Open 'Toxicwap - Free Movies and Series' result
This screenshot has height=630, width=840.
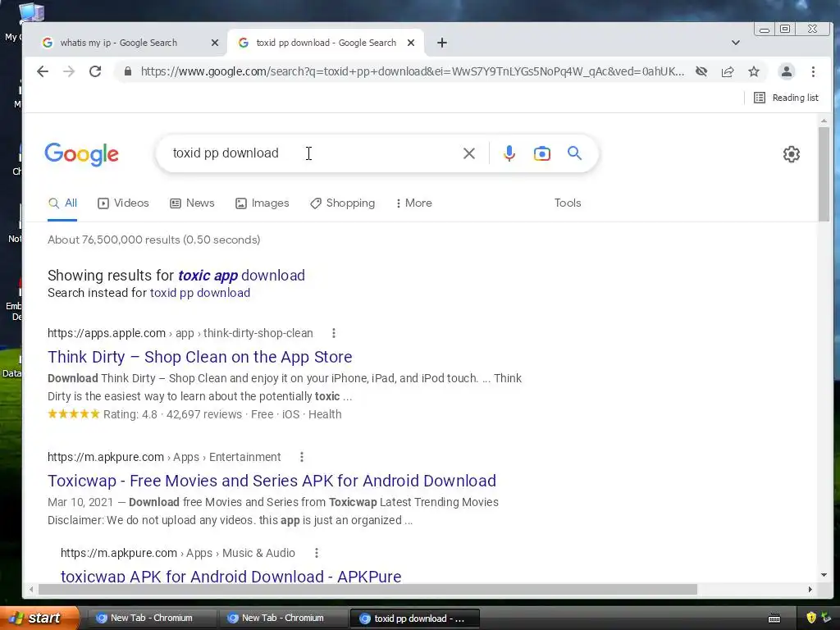tap(272, 481)
